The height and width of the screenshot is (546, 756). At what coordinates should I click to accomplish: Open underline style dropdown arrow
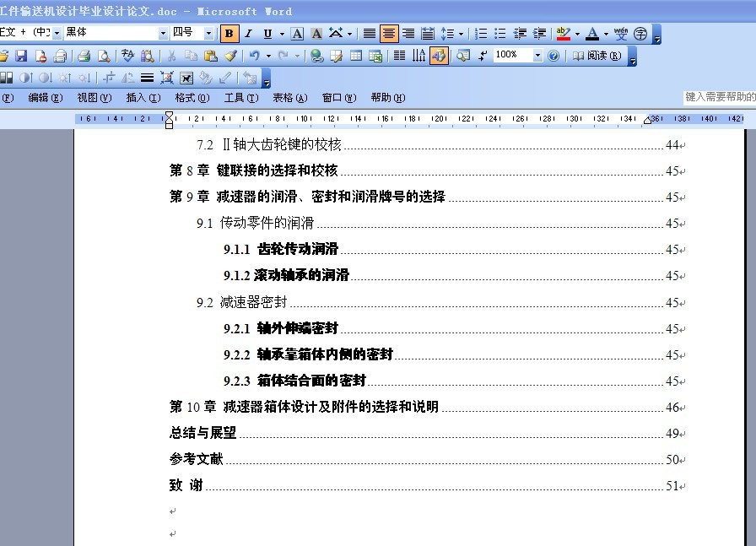click(x=282, y=34)
